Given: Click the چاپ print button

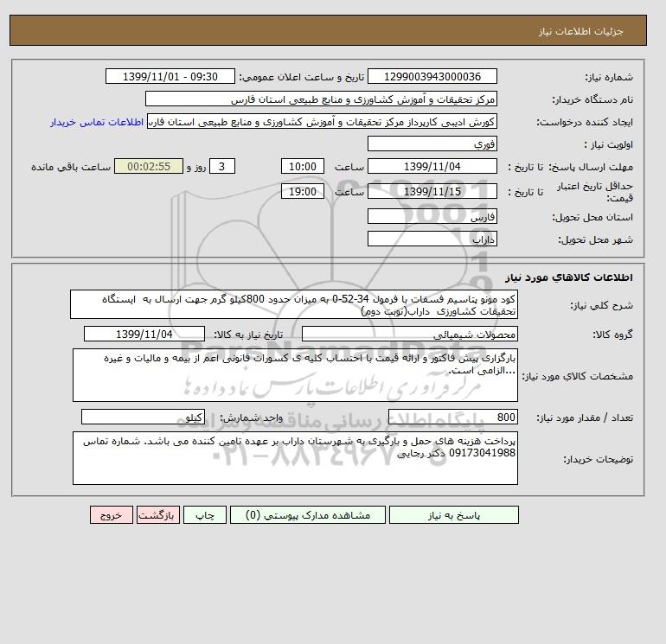Looking at the screenshot, I should point(205,514).
